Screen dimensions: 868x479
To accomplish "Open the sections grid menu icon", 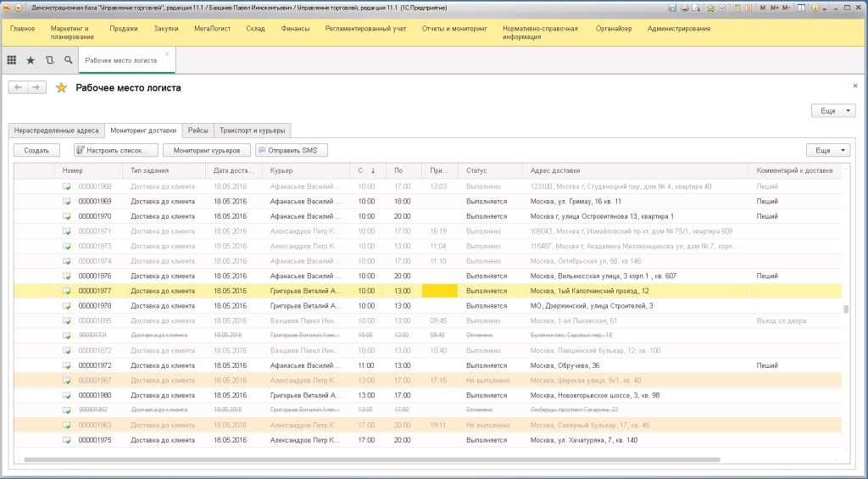I will pyautogui.click(x=11, y=60).
